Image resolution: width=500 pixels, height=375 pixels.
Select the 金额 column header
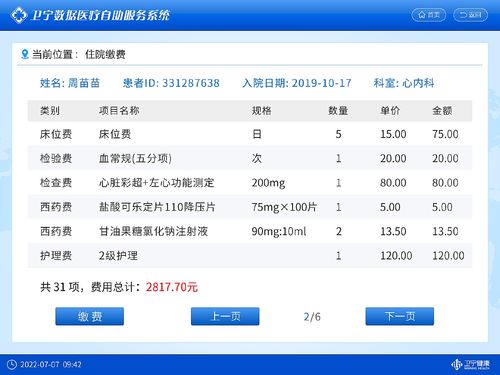[x=442, y=111]
